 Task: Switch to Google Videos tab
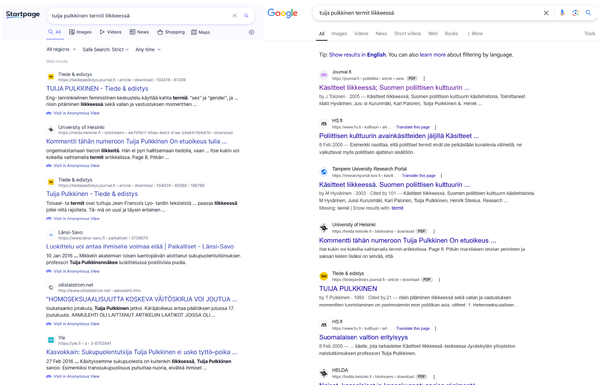point(361,34)
